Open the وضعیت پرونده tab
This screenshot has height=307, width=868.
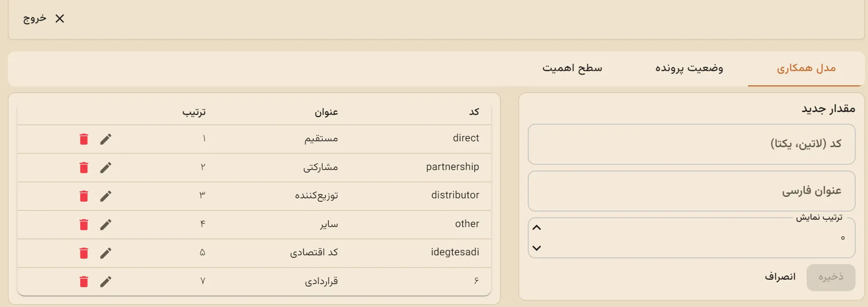(689, 68)
